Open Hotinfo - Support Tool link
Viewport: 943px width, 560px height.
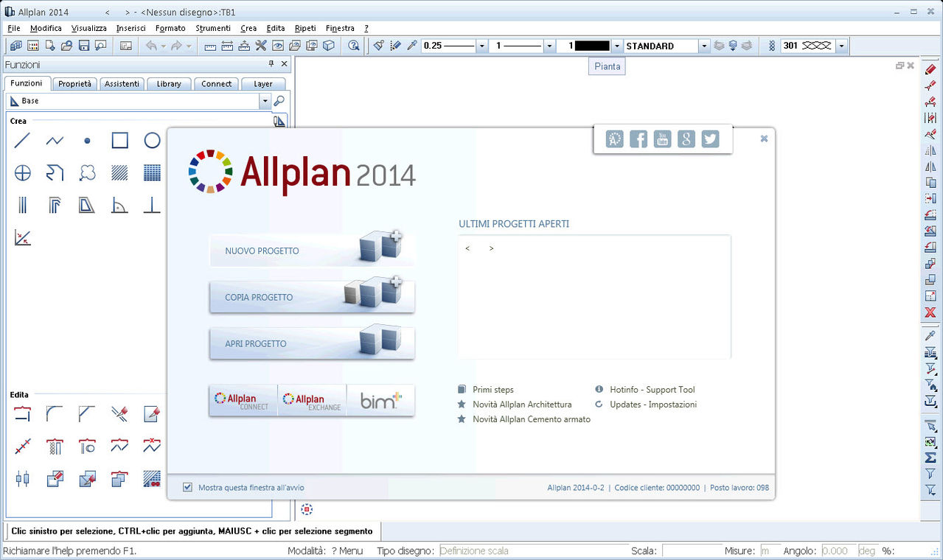653,390
